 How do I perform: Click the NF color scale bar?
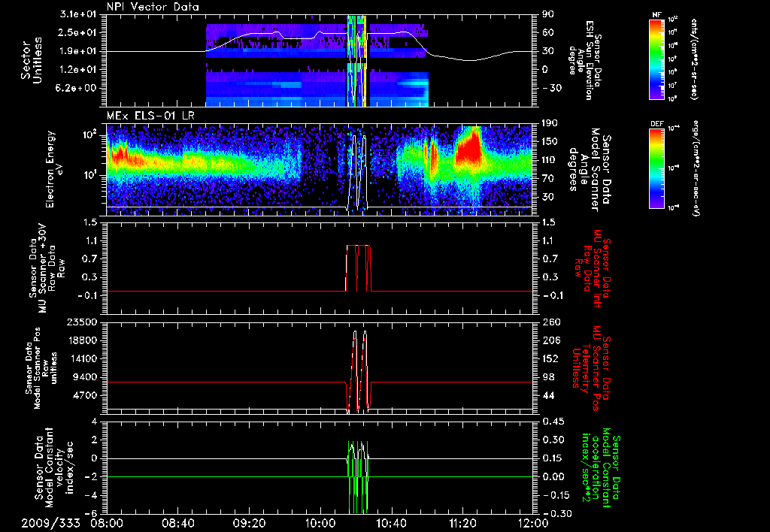click(x=657, y=59)
